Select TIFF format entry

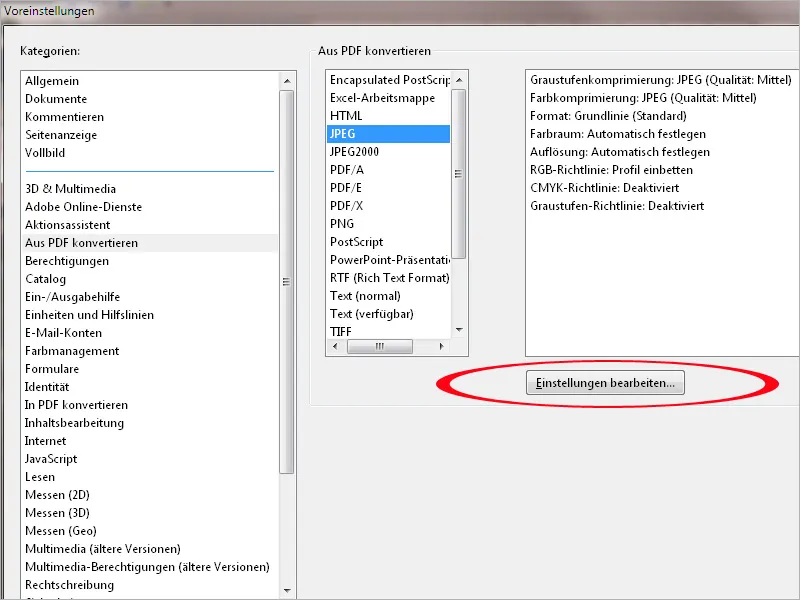(340, 332)
